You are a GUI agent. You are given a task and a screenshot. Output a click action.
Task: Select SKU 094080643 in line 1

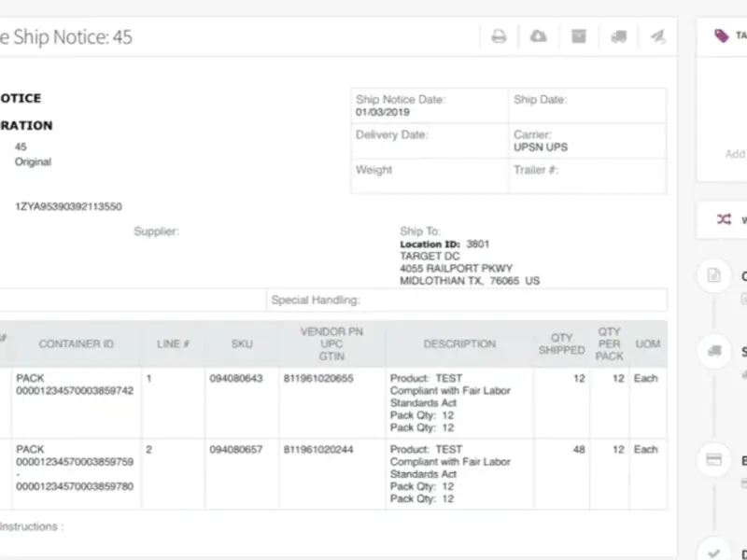(x=236, y=379)
